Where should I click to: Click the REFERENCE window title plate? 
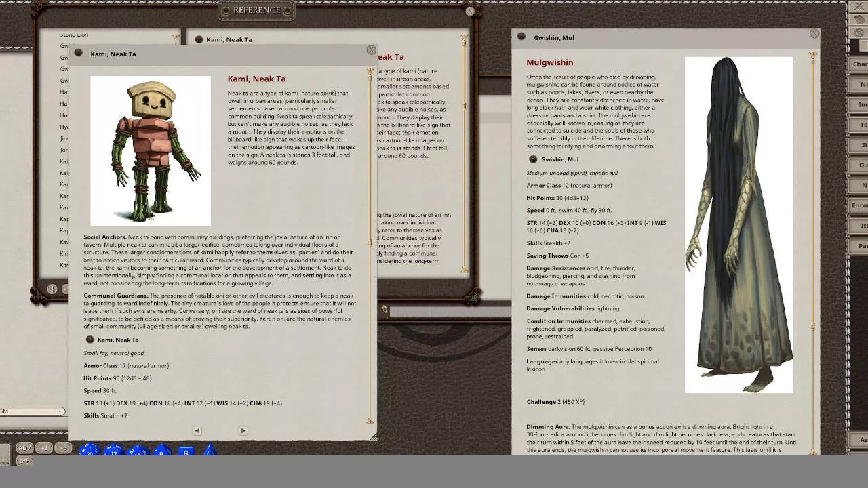coord(257,10)
